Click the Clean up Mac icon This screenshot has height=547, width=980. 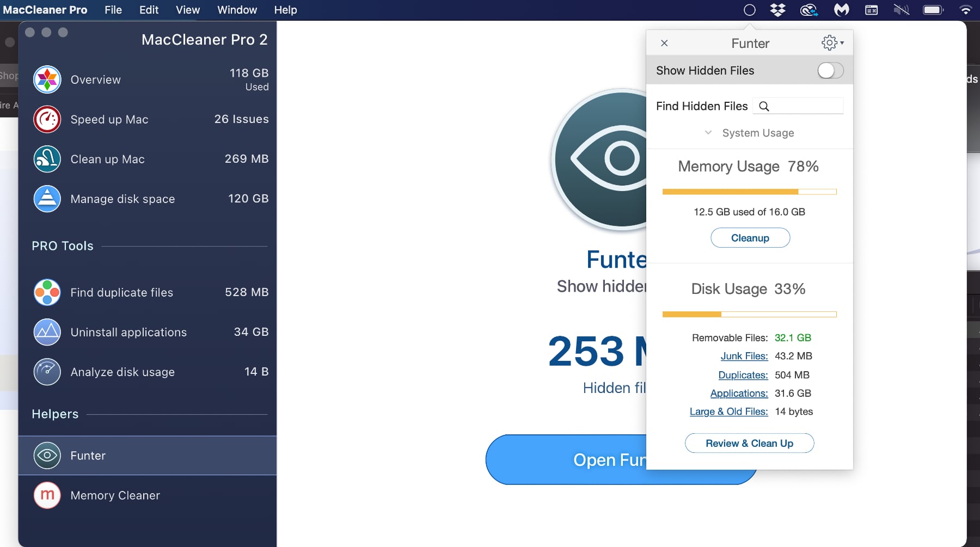[x=47, y=159]
